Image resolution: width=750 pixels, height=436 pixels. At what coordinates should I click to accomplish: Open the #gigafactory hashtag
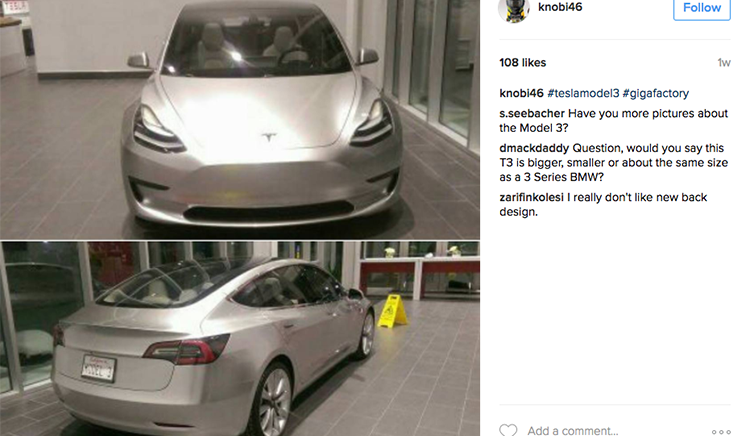[x=655, y=93]
